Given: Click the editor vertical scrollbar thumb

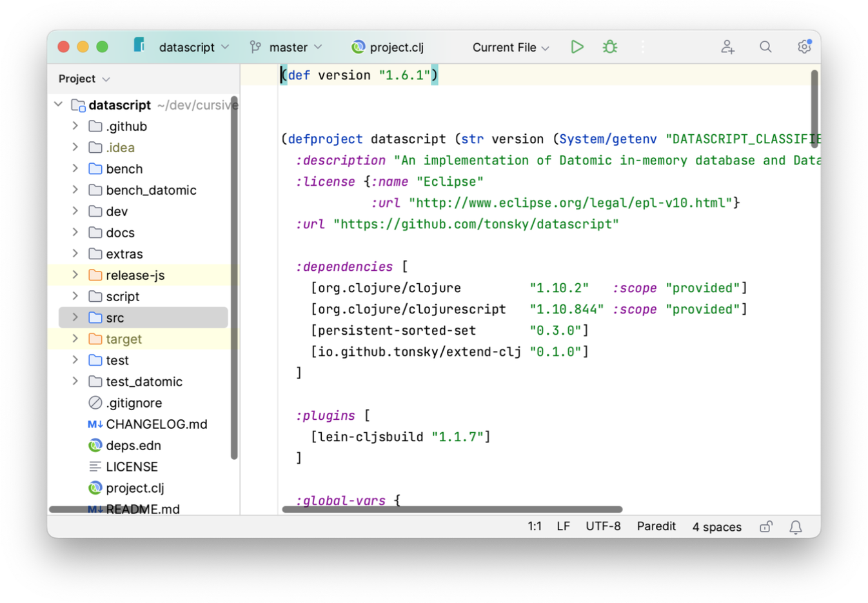Looking at the screenshot, I should [814, 108].
